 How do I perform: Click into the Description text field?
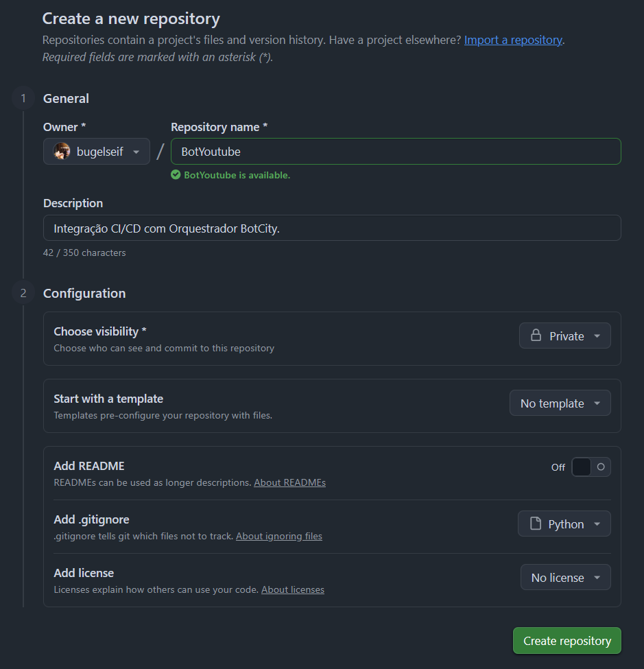[x=332, y=228]
